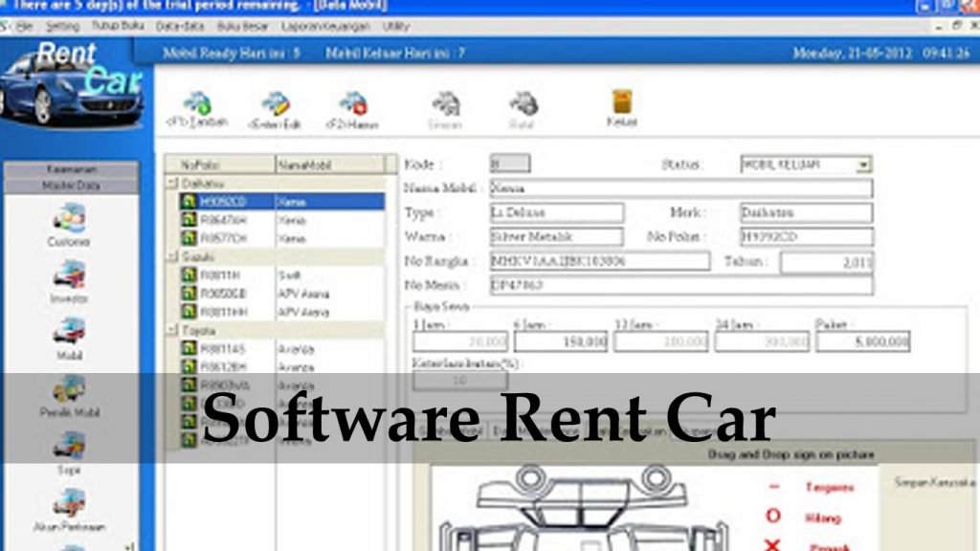The width and height of the screenshot is (980, 551).
Task: Select the R8811HH APV Arena row
Action: tap(282, 311)
